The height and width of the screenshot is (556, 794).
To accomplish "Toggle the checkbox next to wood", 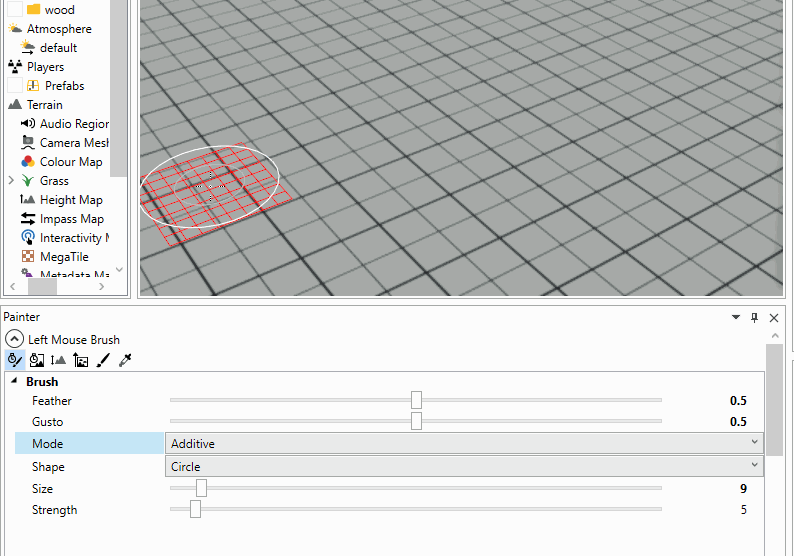I will coord(15,9).
